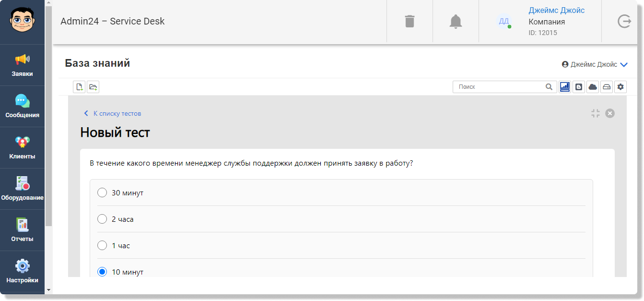
Task: Click the ID: 12015 text
Action: 543,33
